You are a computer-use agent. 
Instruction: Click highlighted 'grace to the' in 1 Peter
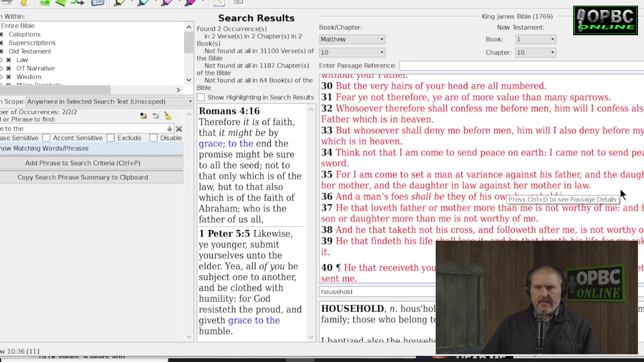254,320
